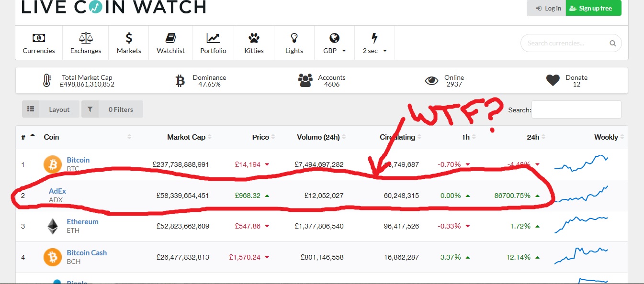Click Total Market Cap value £498,861,310,852
This screenshot has height=284, width=644.
(x=87, y=84)
